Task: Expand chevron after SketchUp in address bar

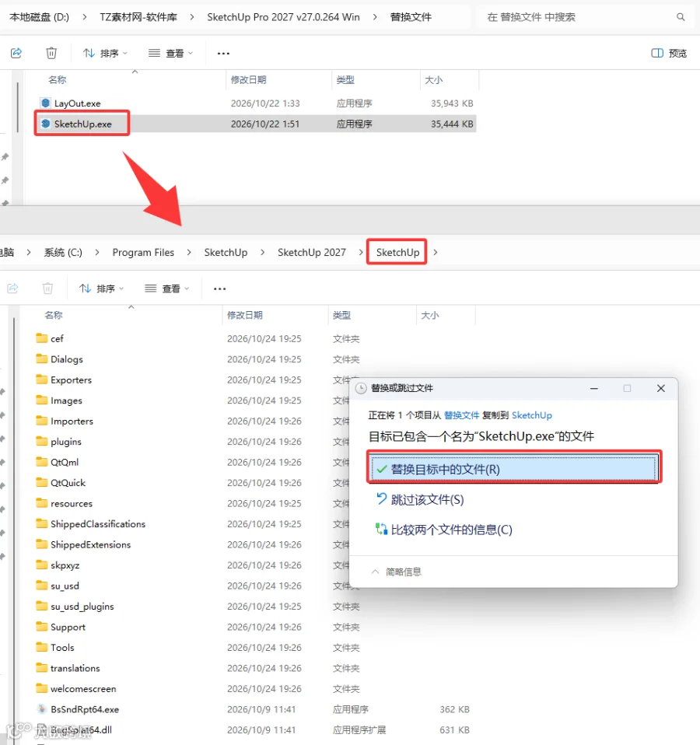Action: [436, 252]
